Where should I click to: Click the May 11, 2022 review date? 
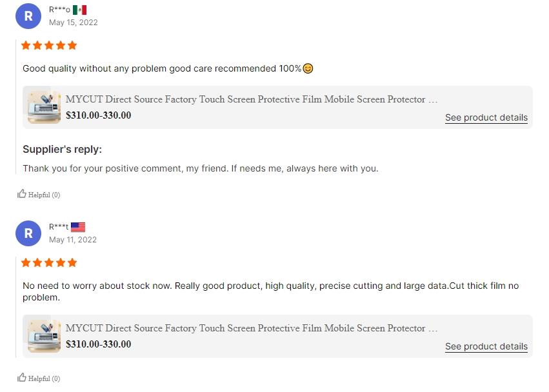coord(73,240)
